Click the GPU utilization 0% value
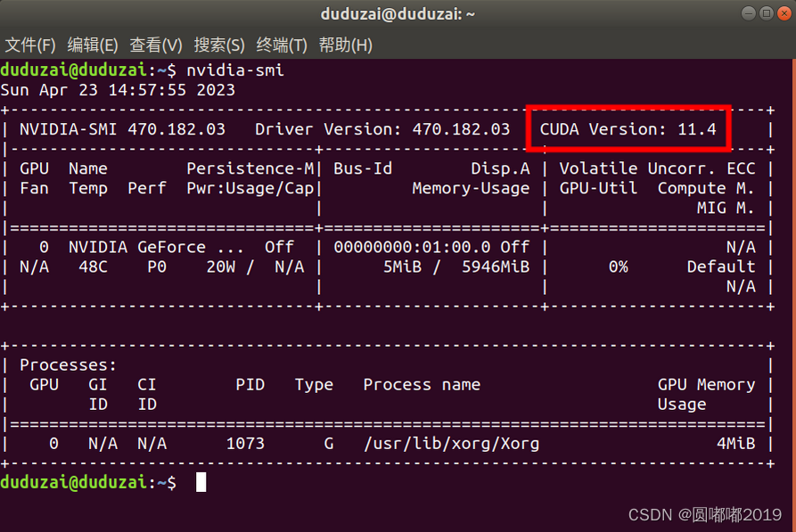The width and height of the screenshot is (796, 532). click(x=619, y=267)
